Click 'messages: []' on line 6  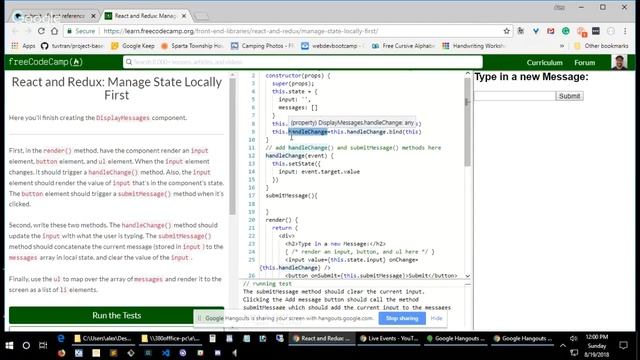pyautogui.click(x=298, y=108)
